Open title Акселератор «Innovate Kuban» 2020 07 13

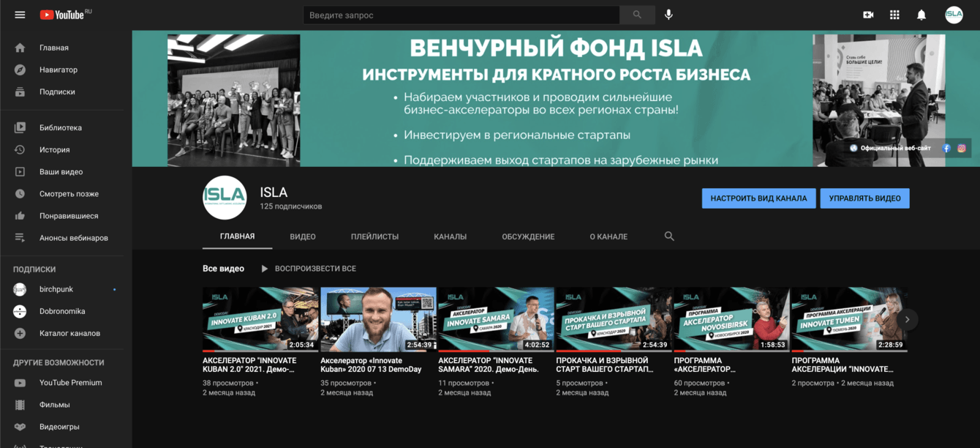(371, 365)
